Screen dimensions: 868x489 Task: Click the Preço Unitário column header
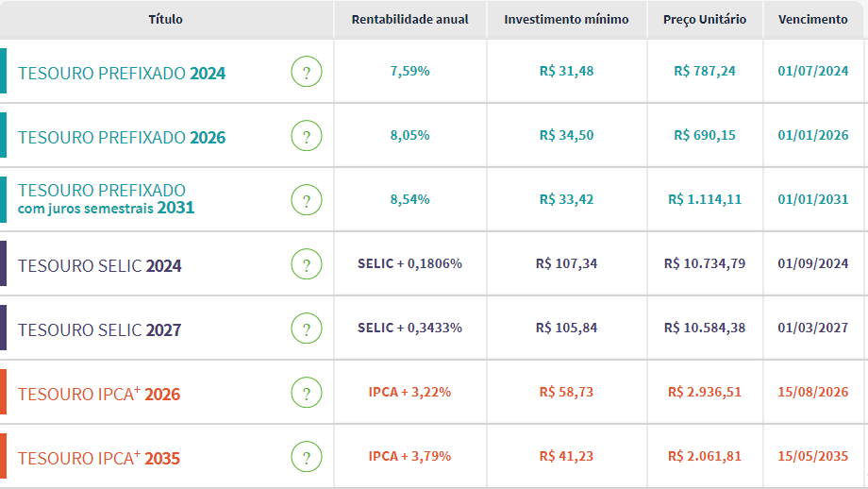(705, 20)
